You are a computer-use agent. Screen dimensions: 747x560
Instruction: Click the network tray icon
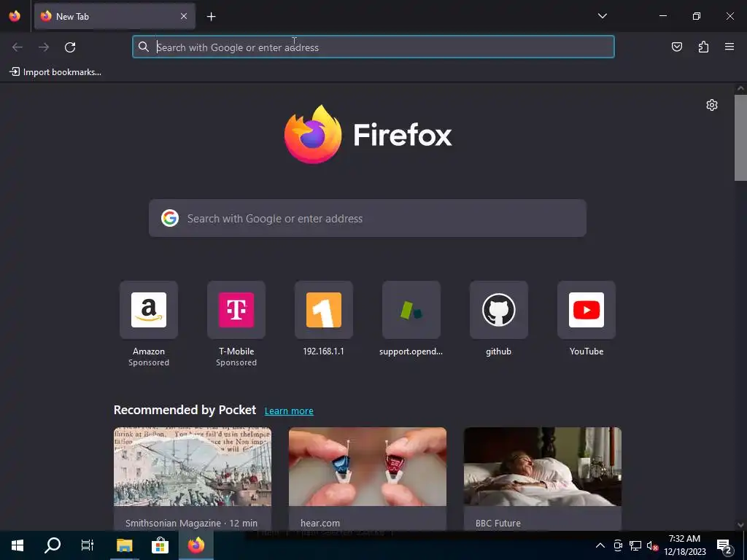tap(635, 545)
